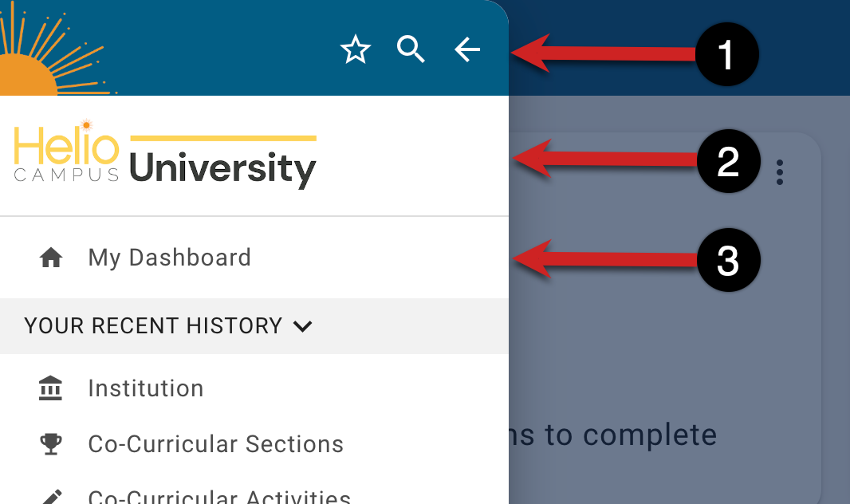Open the three-dot card options menu
The image size is (850, 504).
point(779,172)
